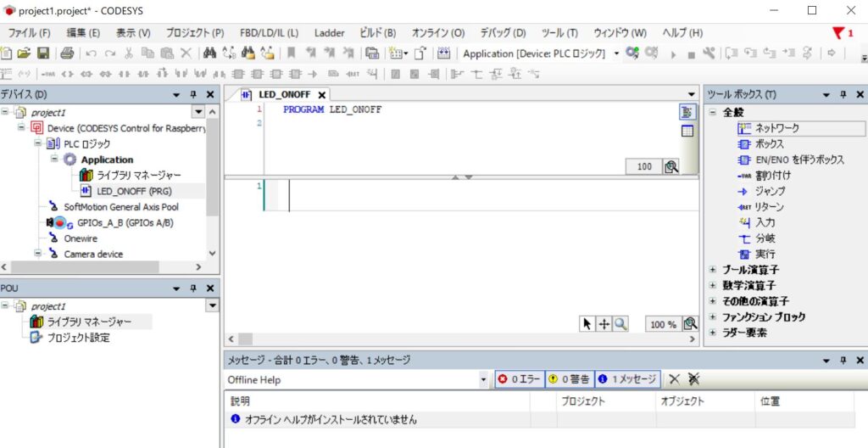Open the Offline Help message category dropdown
Viewport: 868px width, 448px height.
tap(483, 380)
